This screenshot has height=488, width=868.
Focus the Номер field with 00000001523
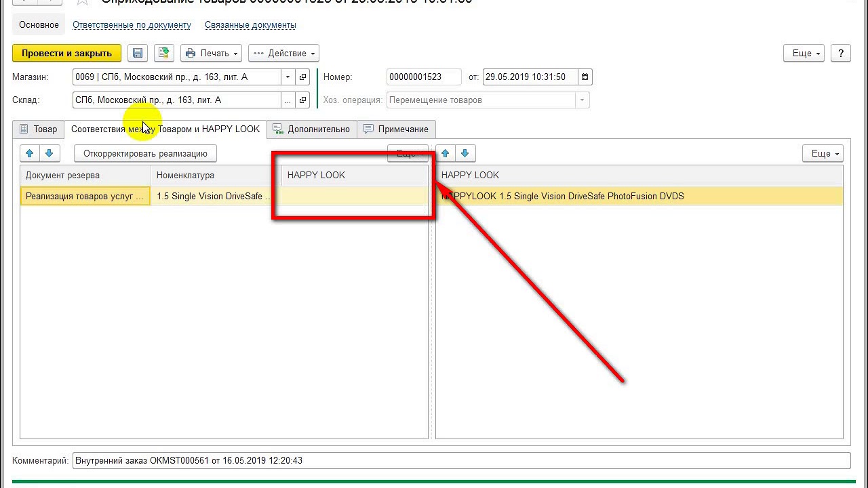click(424, 77)
